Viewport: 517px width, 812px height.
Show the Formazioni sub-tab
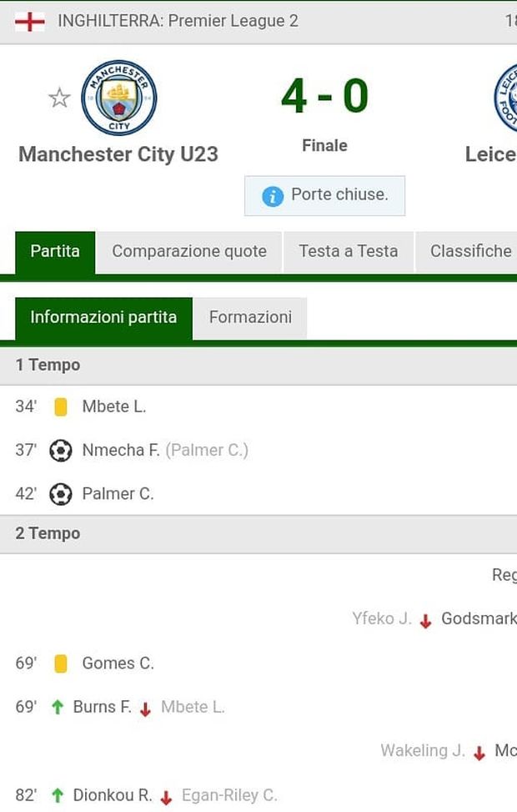point(250,318)
